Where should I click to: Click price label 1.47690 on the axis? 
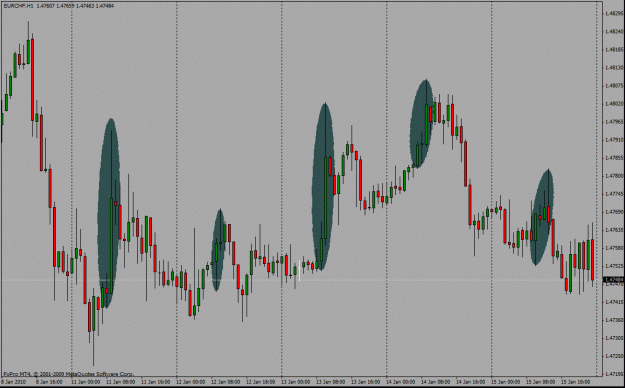pos(614,212)
